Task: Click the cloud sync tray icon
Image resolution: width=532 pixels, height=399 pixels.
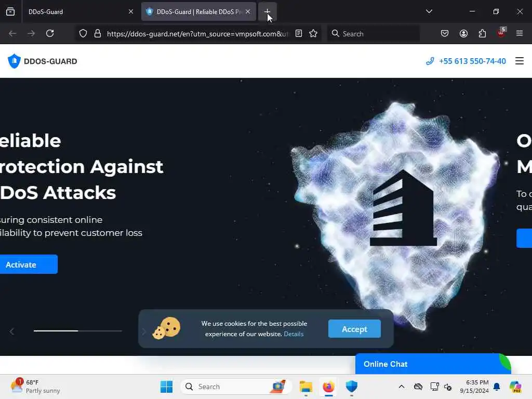Action: coord(418,387)
